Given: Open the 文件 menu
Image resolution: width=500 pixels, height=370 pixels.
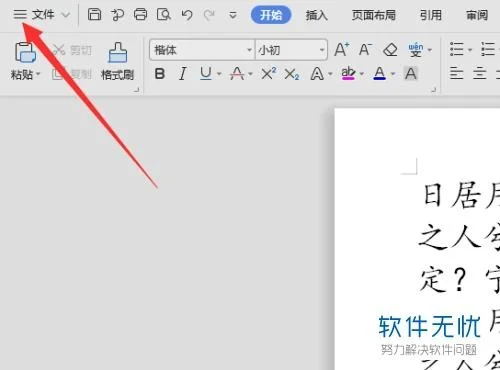Looking at the screenshot, I should tap(43, 15).
